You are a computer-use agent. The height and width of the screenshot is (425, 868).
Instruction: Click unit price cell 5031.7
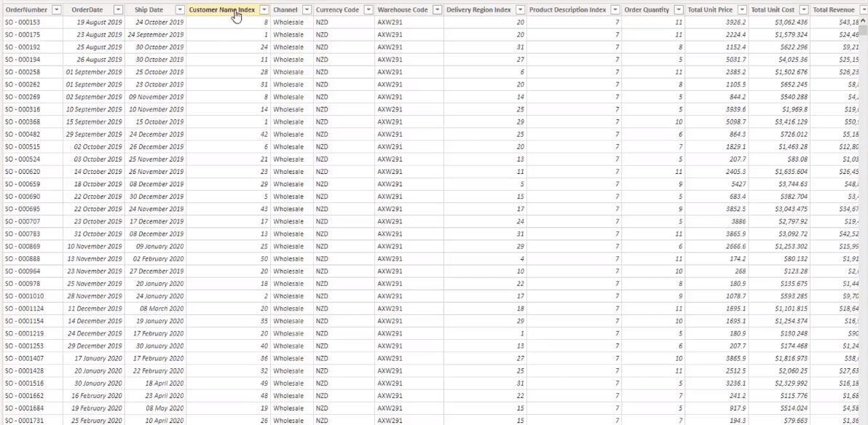coord(717,59)
